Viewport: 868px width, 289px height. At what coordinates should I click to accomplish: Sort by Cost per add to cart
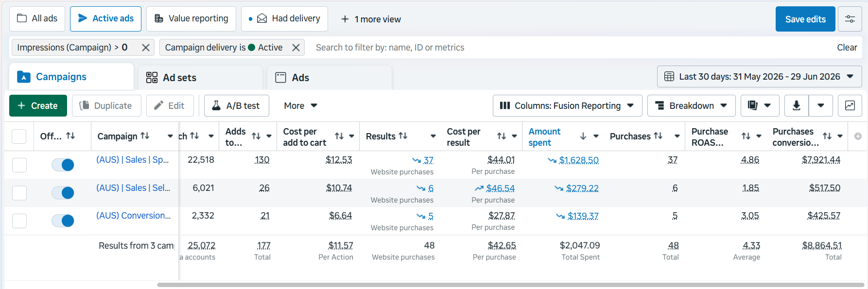pyautogui.click(x=339, y=136)
